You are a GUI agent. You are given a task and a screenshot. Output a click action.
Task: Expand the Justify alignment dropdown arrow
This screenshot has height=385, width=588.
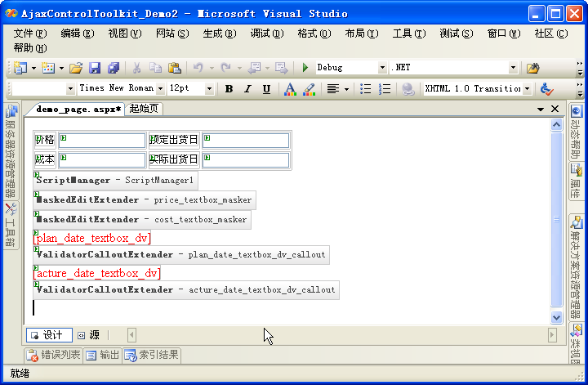[x=346, y=89]
